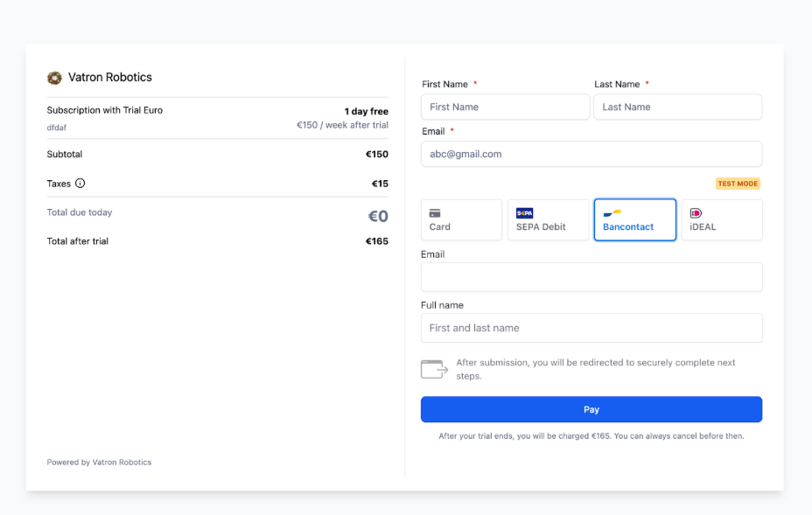The width and height of the screenshot is (812, 515).
Task: Focus the First Name input field
Action: click(x=505, y=107)
